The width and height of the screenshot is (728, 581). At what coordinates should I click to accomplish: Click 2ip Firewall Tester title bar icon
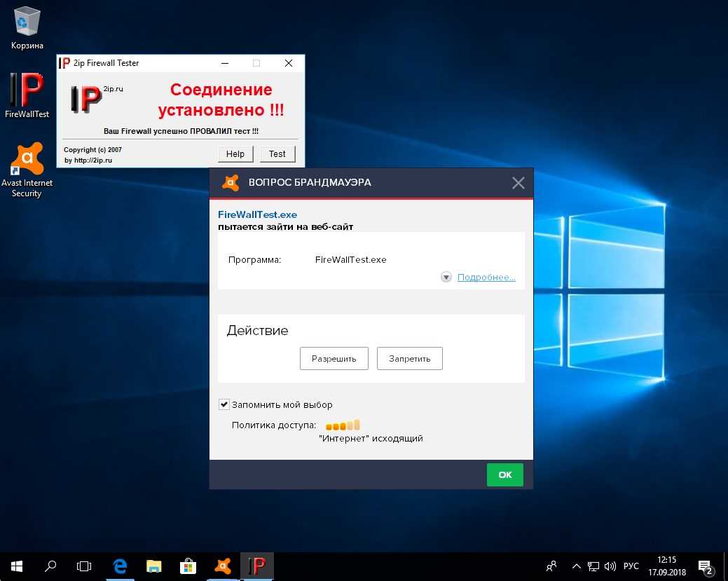64,63
